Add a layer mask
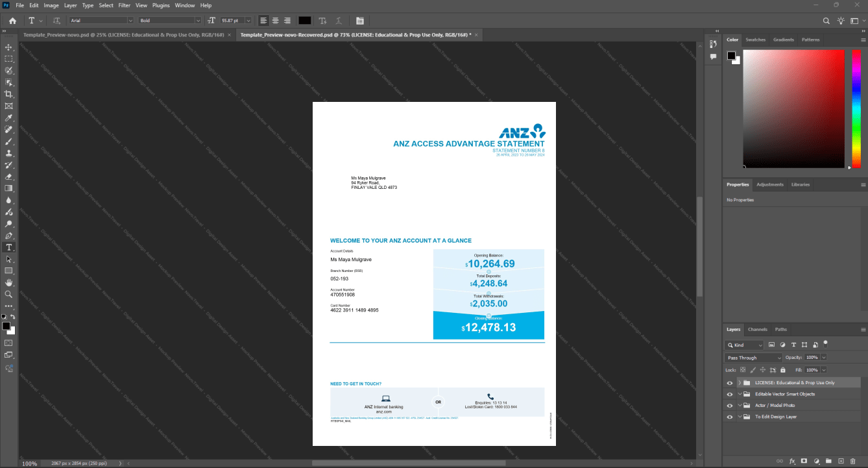This screenshot has height=468, width=868. pos(804,461)
